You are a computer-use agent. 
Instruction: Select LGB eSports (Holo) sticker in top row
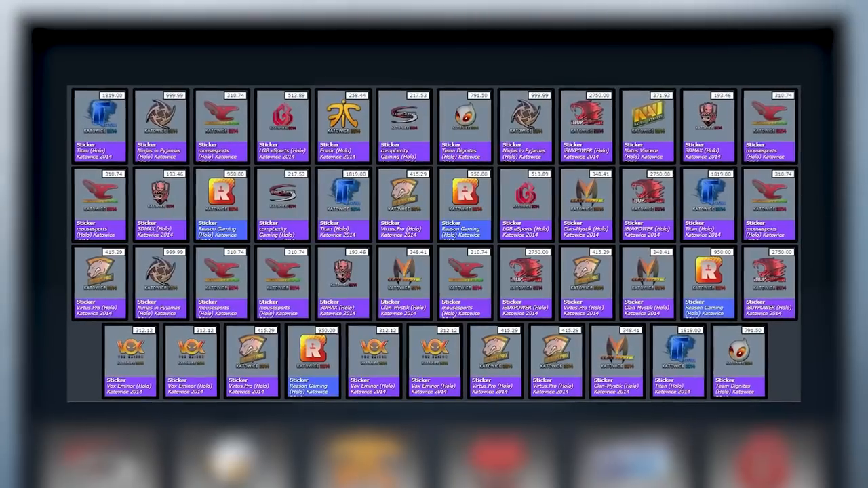[282, 126]
